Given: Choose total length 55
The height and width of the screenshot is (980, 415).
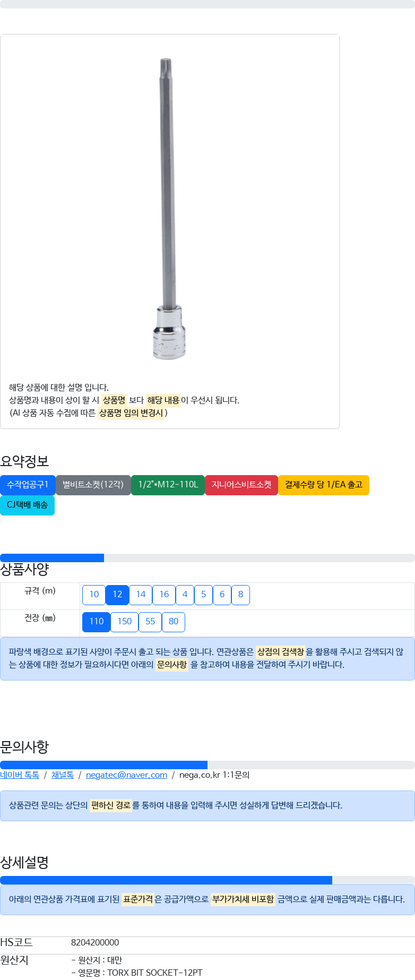Looking at the screenshot, I should tap(150, 622).
